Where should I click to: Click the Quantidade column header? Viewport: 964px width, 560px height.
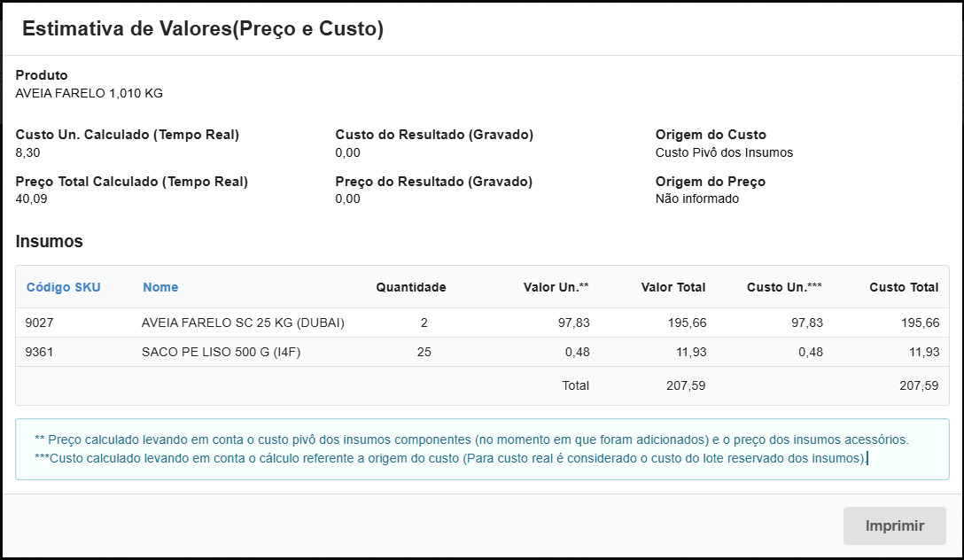coord(409,287)
